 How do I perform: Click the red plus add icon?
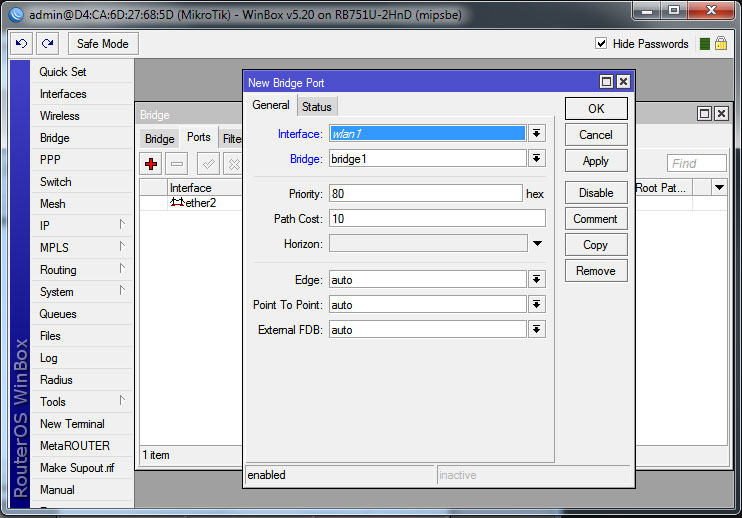pos(152,163)
